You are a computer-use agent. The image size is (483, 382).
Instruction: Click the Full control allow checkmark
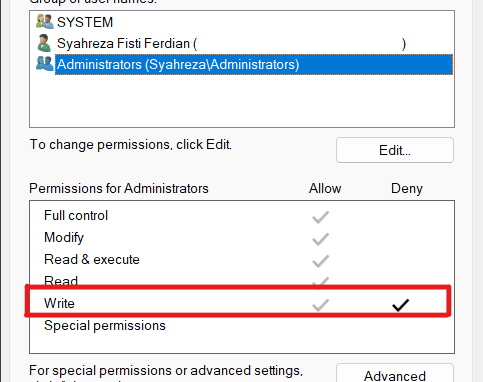point(321,217)
